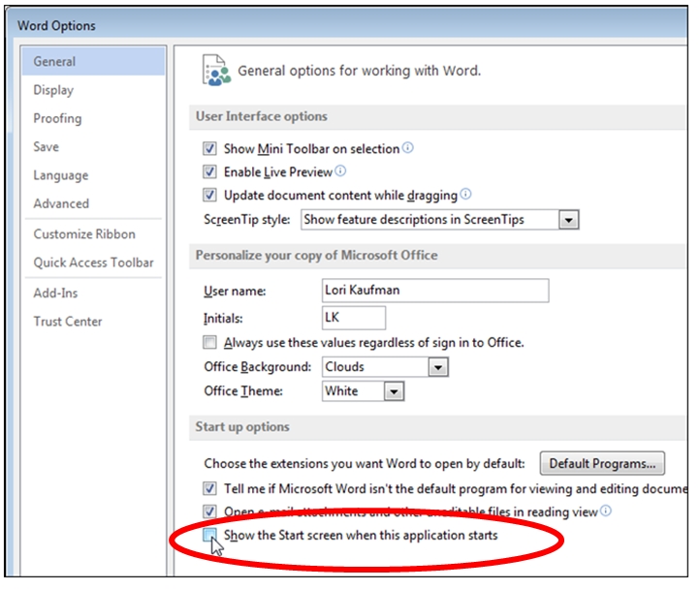Switch to the Display category

coord(53,90)
